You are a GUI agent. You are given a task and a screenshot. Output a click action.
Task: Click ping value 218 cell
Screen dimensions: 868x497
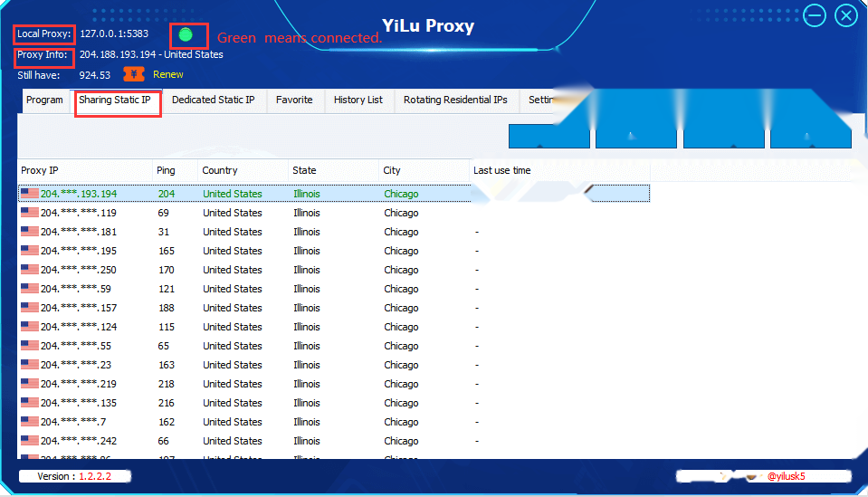tap(167, 384)
